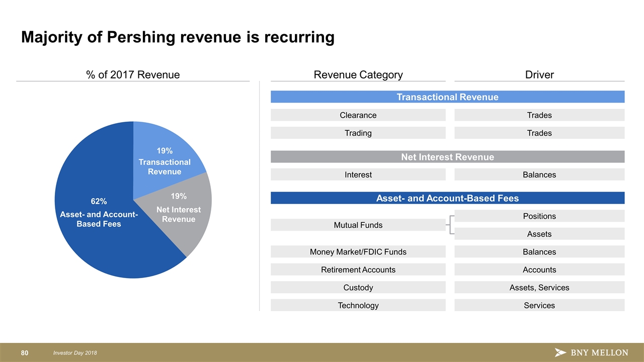Click the 'Mutual Funds' category cell

[x=358, y=225]
